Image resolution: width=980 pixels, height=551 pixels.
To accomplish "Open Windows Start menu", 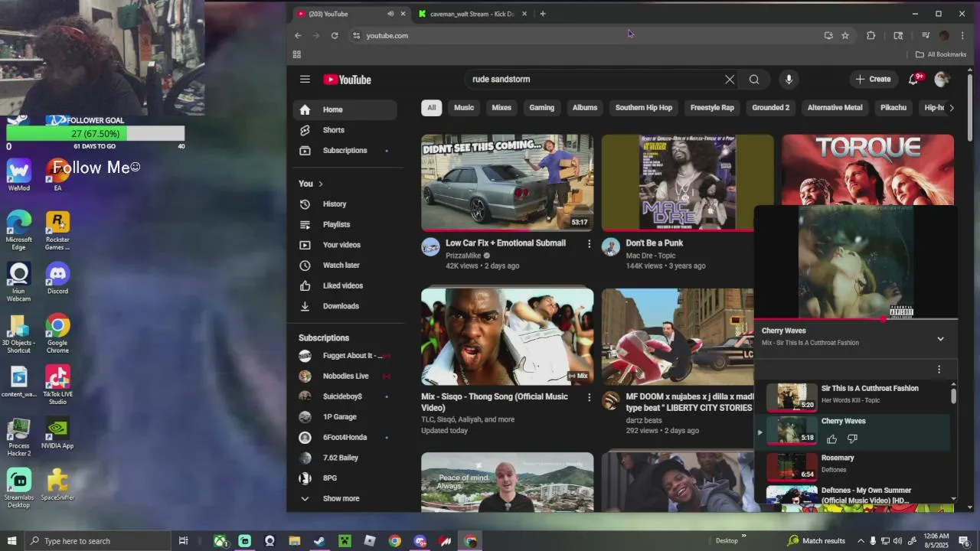I will click(x=11, y=541).
